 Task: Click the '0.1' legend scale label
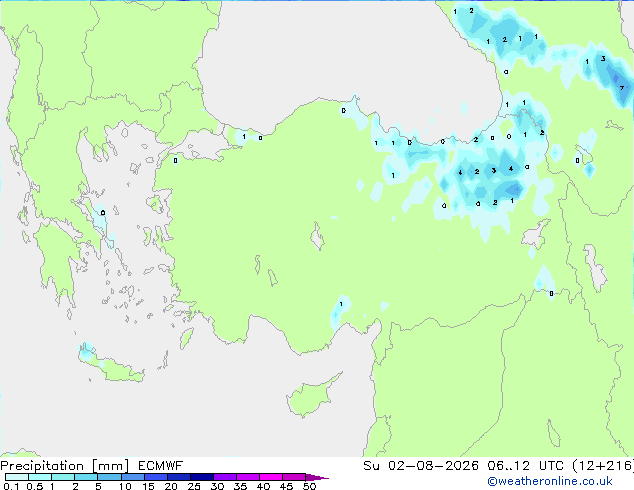coord(11,486)
